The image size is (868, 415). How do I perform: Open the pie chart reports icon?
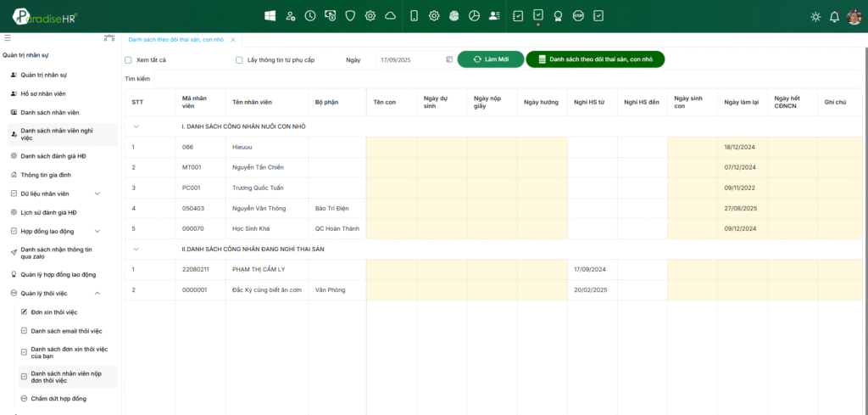[474, 16]
